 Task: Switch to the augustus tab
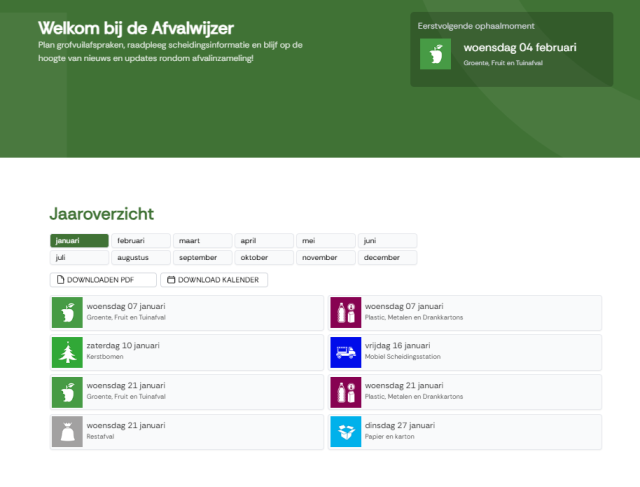pos(141,258)
